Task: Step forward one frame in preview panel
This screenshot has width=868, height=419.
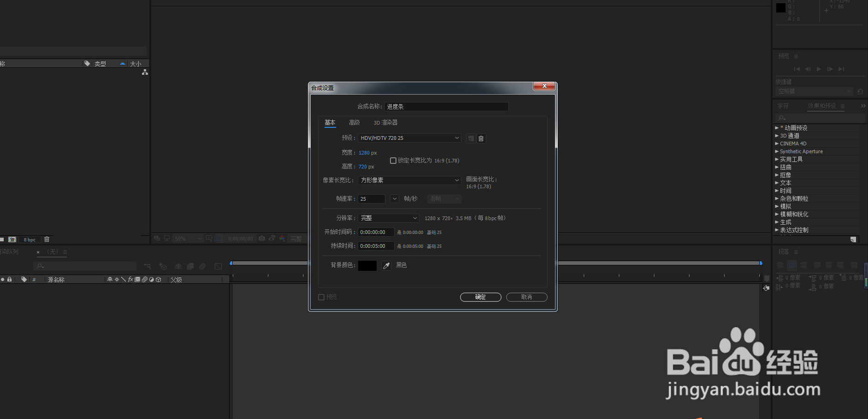Action: coord(830,69)
